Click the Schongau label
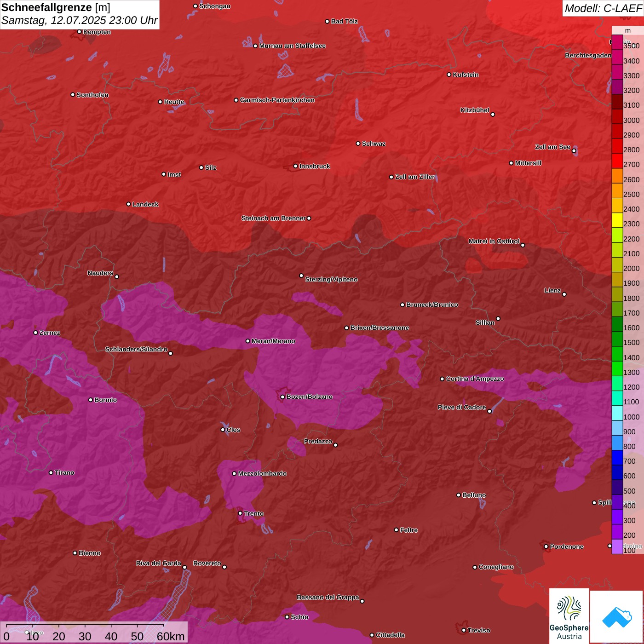Viewport: 644px width, 644px height. 214,6
